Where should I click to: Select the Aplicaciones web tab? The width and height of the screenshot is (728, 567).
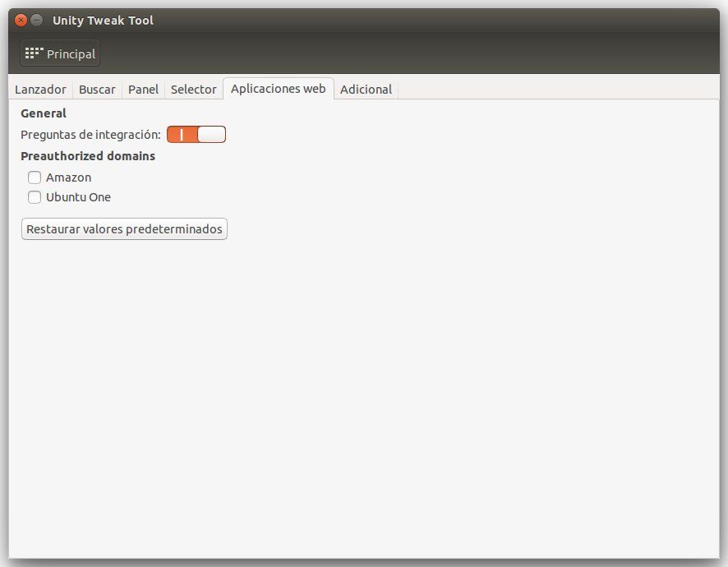coord(279,89)
